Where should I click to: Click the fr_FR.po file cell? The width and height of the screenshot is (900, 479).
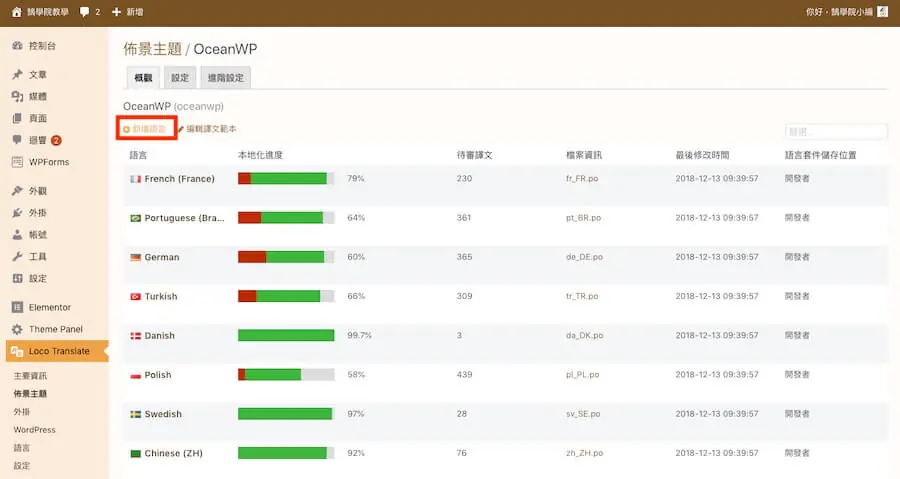pyautogui.click(x=582, y=178)
